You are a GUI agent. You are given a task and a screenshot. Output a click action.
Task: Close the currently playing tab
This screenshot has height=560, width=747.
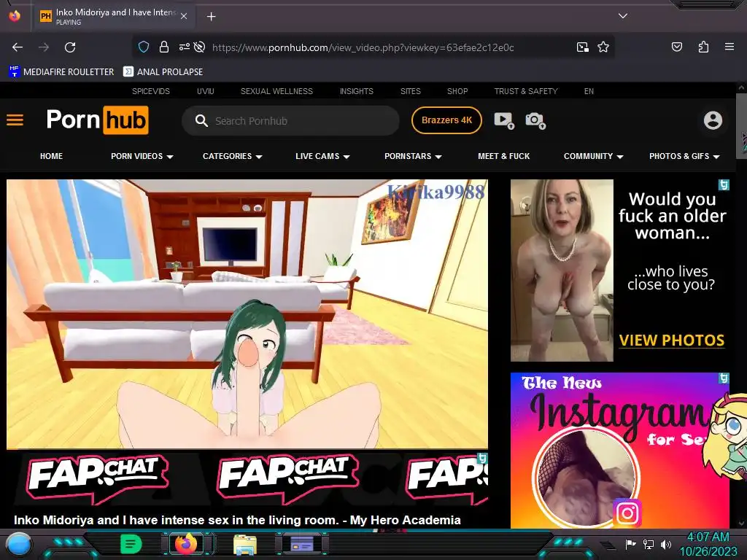(183, 17)
